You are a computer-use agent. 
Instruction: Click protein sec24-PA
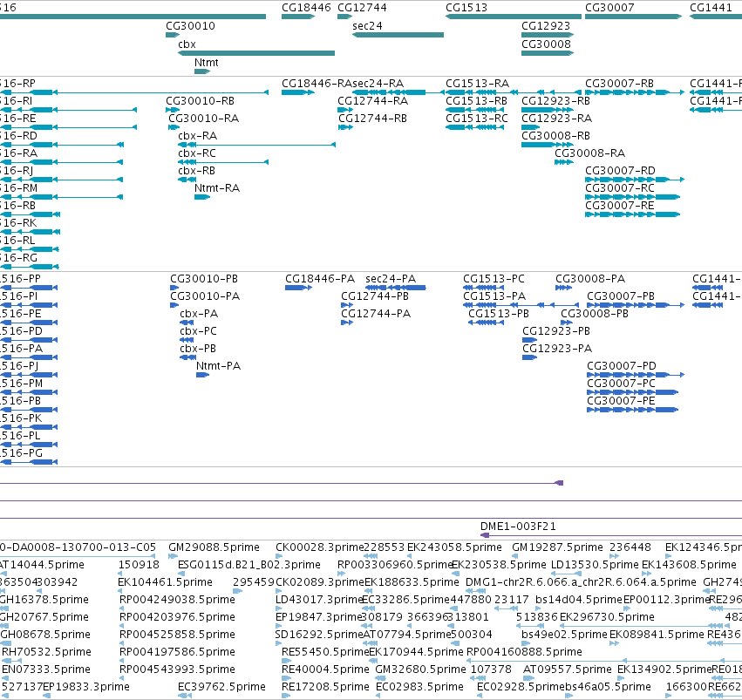(391, 279)
